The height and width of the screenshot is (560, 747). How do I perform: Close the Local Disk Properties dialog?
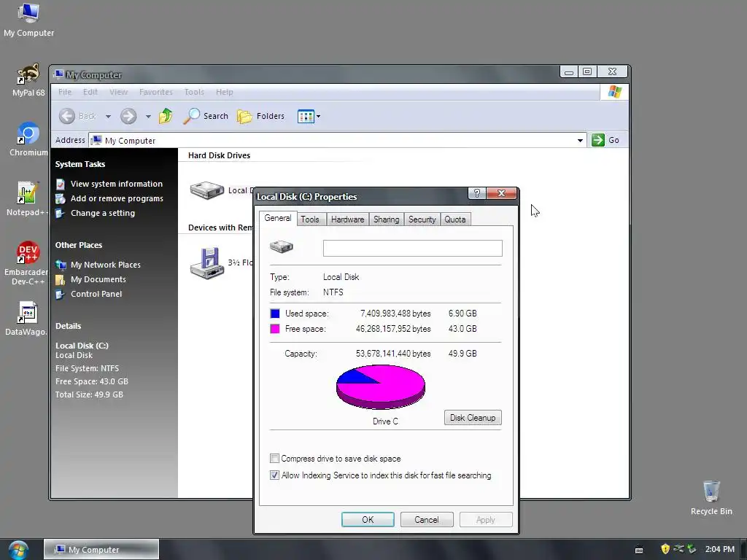point(501,192)
